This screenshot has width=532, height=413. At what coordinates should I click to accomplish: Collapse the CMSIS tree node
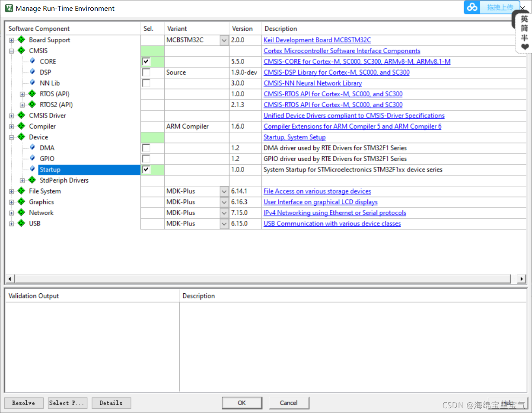click(12, 51)
